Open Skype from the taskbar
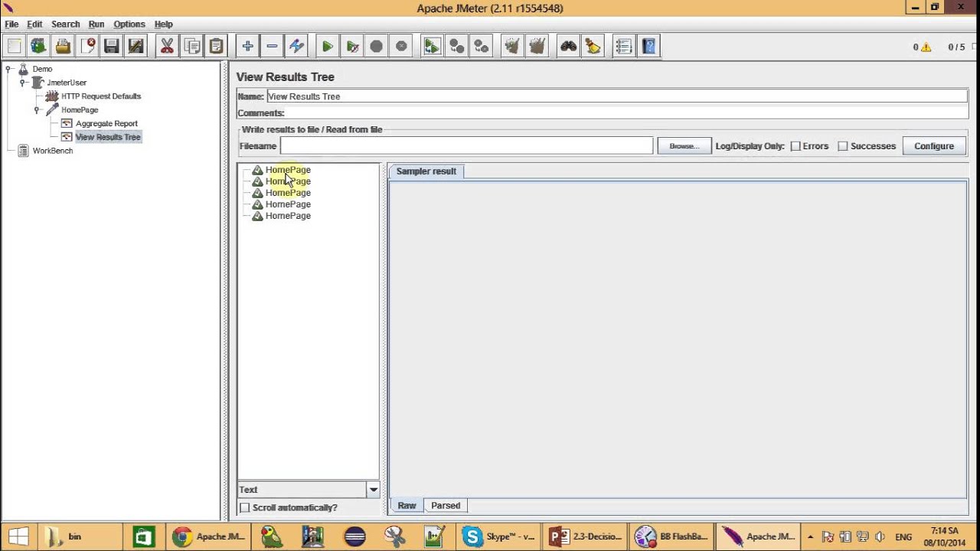Image resolution: width=980 pixels, height=551 pixels. click(498, 536)
